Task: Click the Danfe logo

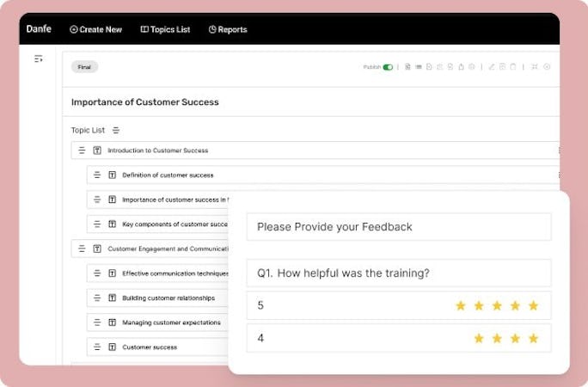Action: point(39,29)
